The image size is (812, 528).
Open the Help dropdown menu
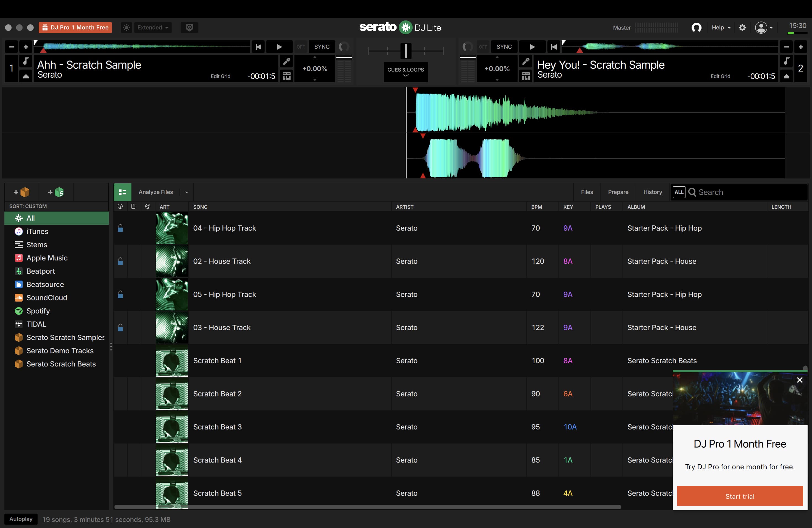(x=721, y=28)
